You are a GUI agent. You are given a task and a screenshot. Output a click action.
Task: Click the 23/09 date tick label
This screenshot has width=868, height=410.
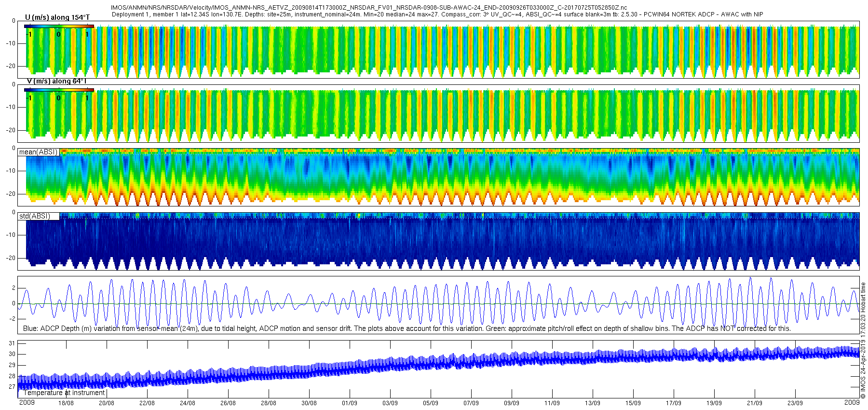[795, 403]
